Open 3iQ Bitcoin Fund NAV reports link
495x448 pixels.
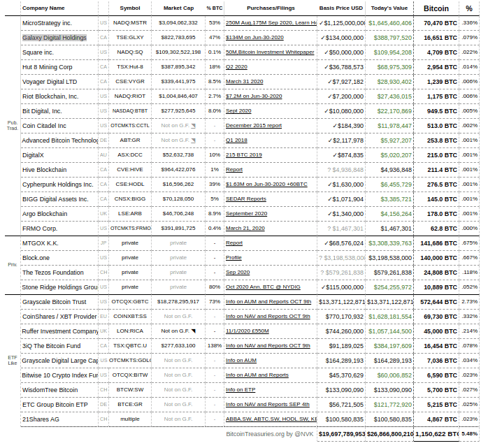point(268,345)
